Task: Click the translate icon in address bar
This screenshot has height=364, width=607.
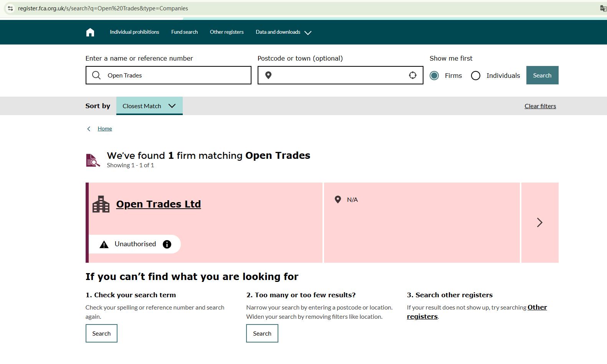Action: (x=603, y=8)
